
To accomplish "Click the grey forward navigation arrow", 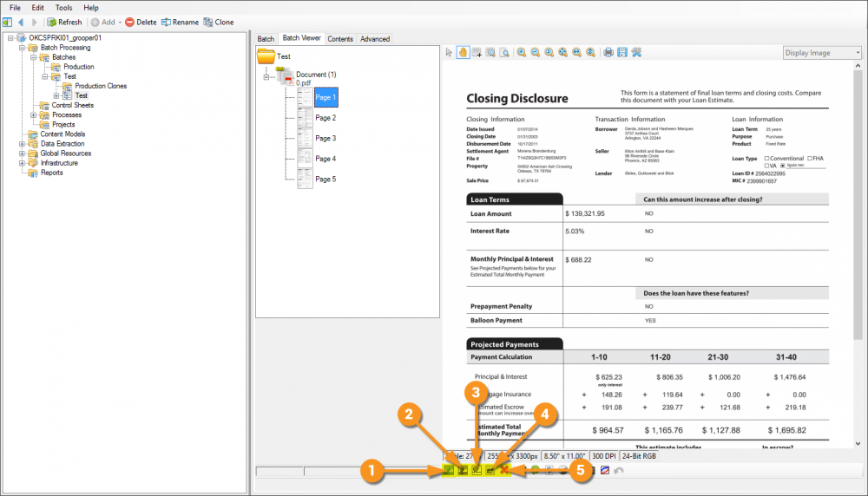I will click(x=35, y=23).
